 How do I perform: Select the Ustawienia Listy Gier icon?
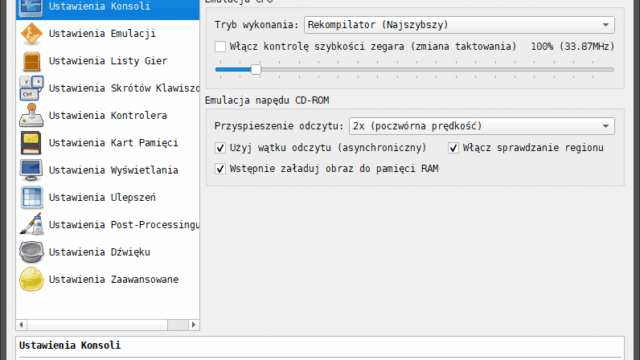31,61
